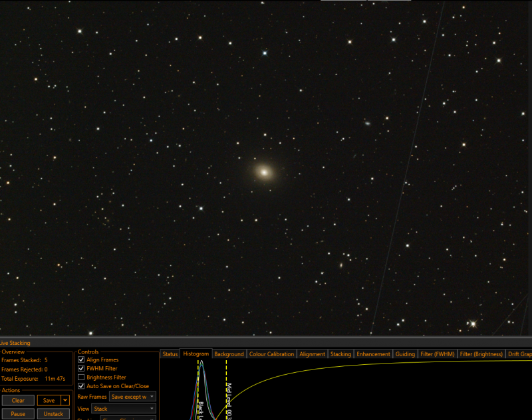Viewport: 532px width, 420px height.
Task: Open the Colour Calibration tab
Action: [x=271, y=354]
